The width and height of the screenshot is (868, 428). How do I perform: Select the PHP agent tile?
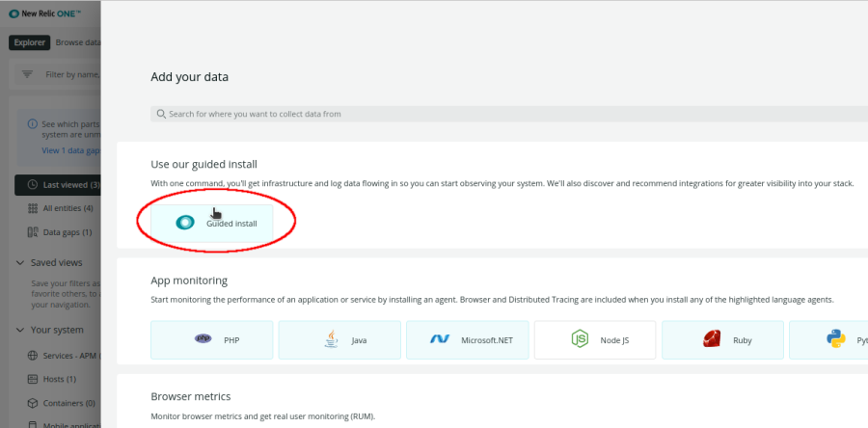pyautogui.click(x=212, y=339)
